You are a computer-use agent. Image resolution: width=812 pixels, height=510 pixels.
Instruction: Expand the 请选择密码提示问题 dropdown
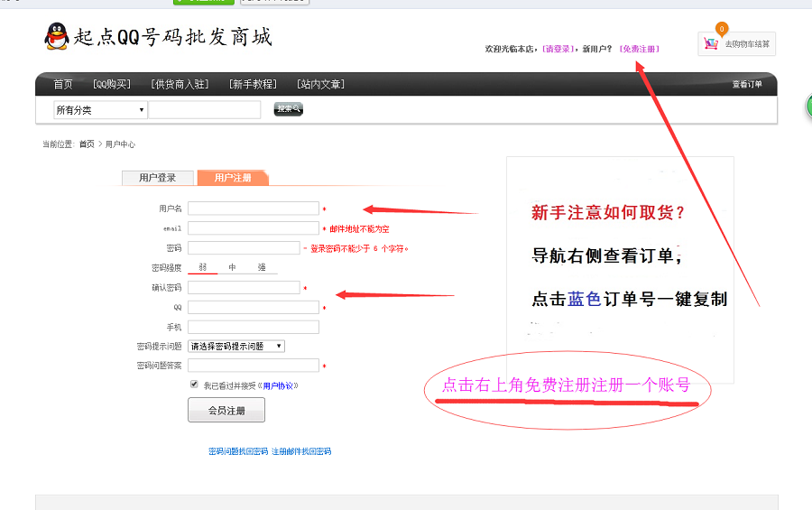[236, 347]
